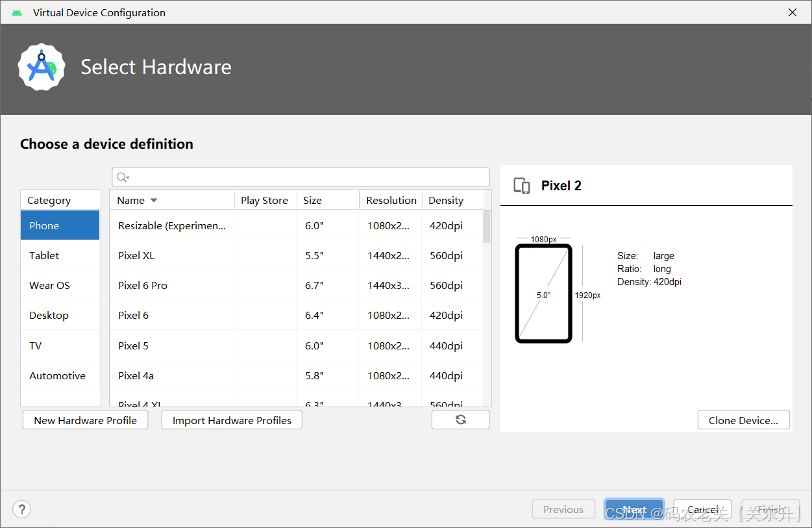Select the Desktop category
812x528 pixels.
[60, 315]
